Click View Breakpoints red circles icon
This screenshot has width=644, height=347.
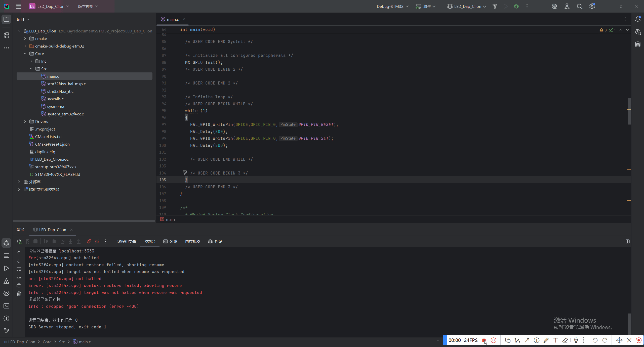[x=89, y=241]
